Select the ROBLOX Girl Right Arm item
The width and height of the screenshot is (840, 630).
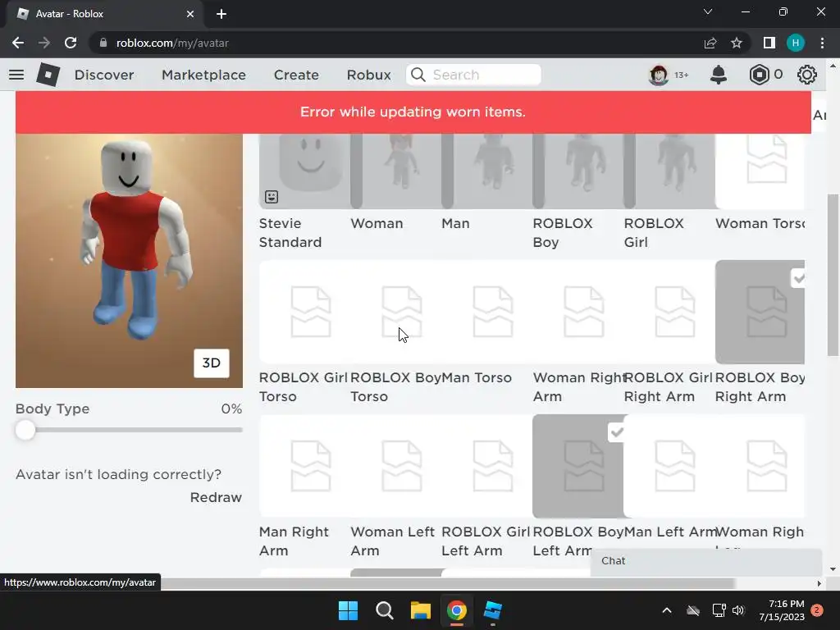(669, 312)
